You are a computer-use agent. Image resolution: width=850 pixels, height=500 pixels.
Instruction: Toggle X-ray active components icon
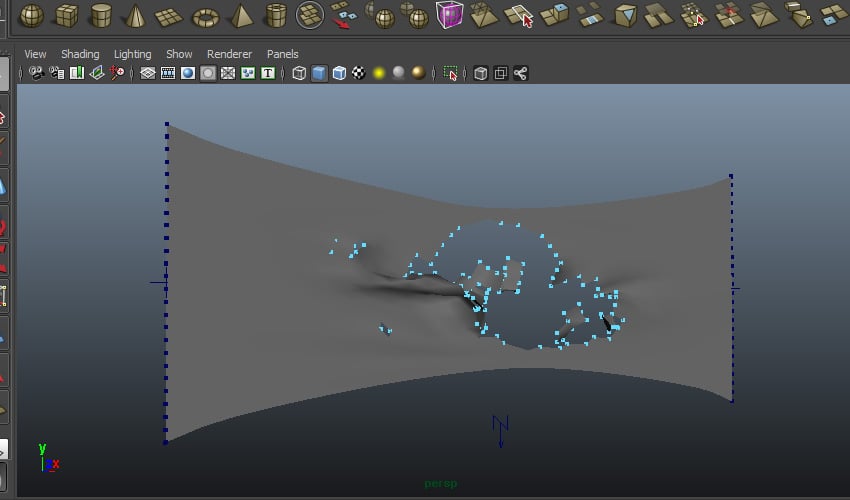tap(500, 73)
